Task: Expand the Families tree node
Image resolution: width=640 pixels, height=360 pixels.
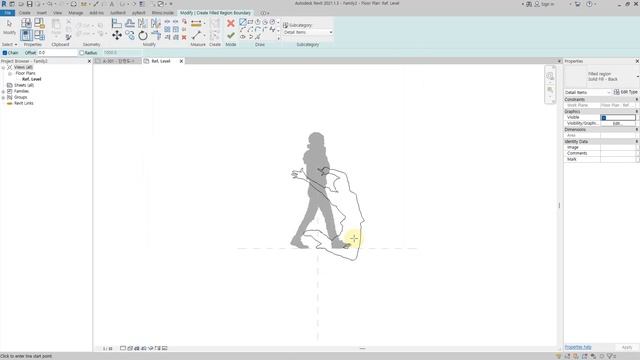Action: (3, 91)
